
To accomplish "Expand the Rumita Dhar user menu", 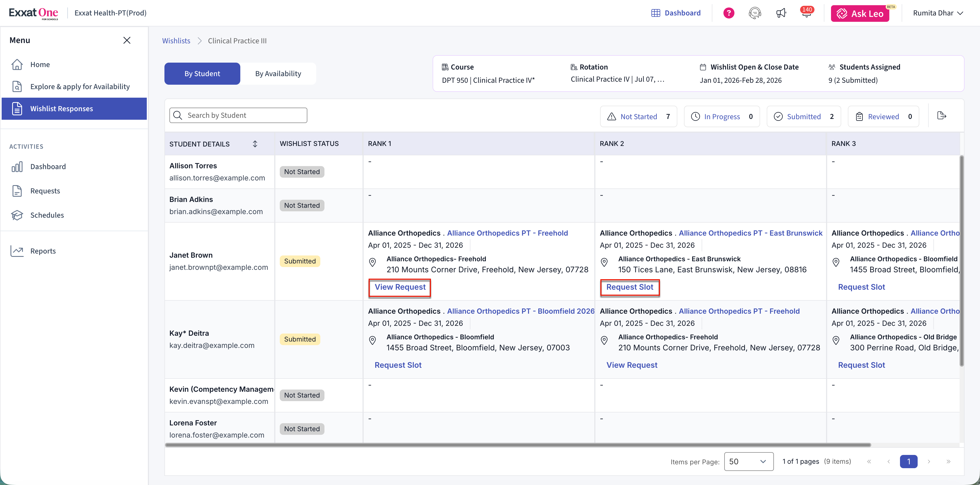I will point(938,13).
